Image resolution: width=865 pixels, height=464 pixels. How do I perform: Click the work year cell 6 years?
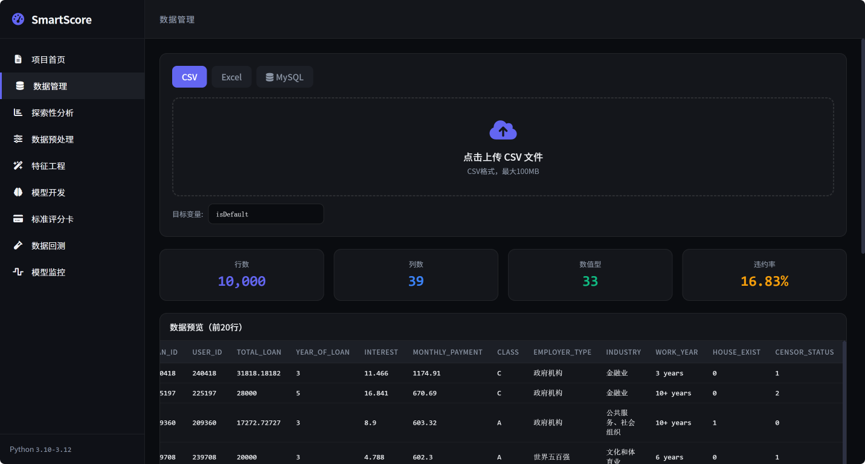coord(669,457)
